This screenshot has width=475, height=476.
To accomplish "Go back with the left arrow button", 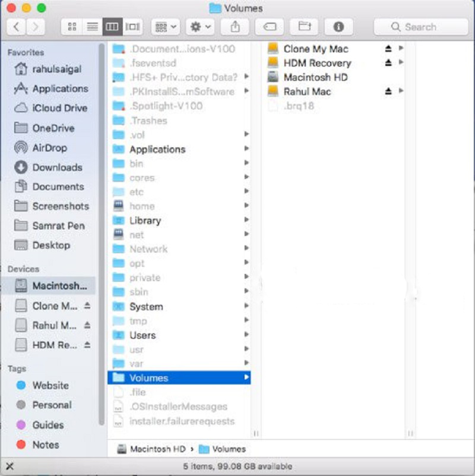I will pyautogui.click(x=17, y=27).
